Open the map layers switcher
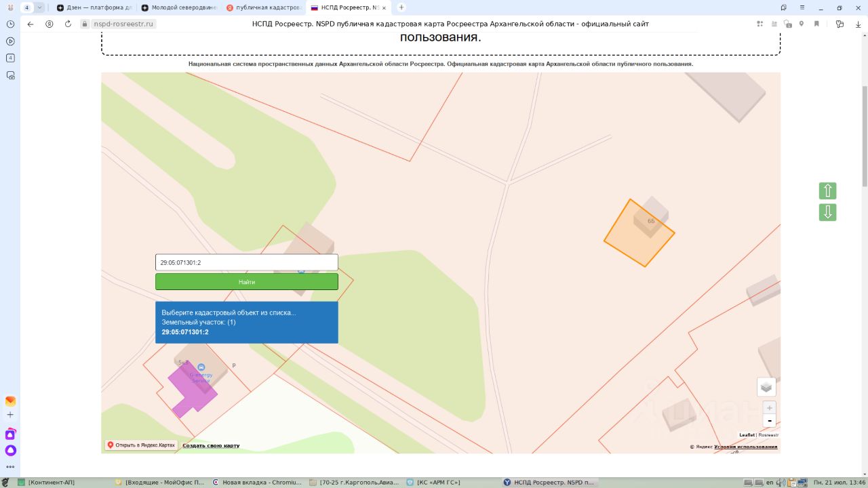Screen dimensions: 868x488 pyautogui.click(x=766, y=387)
